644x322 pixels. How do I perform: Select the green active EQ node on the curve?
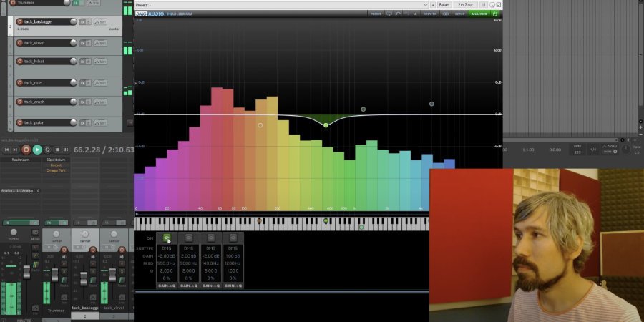pos(326,125)
